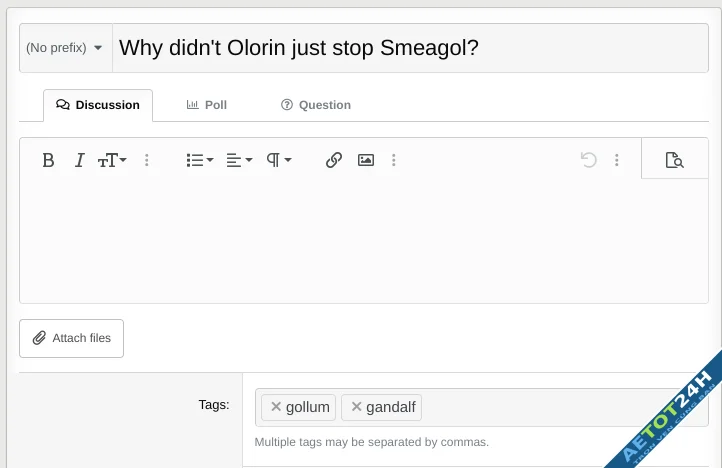Viewport: 722px width, 468px height.
Task: Select the Discussion tab
Action: [x=98, y=105]
